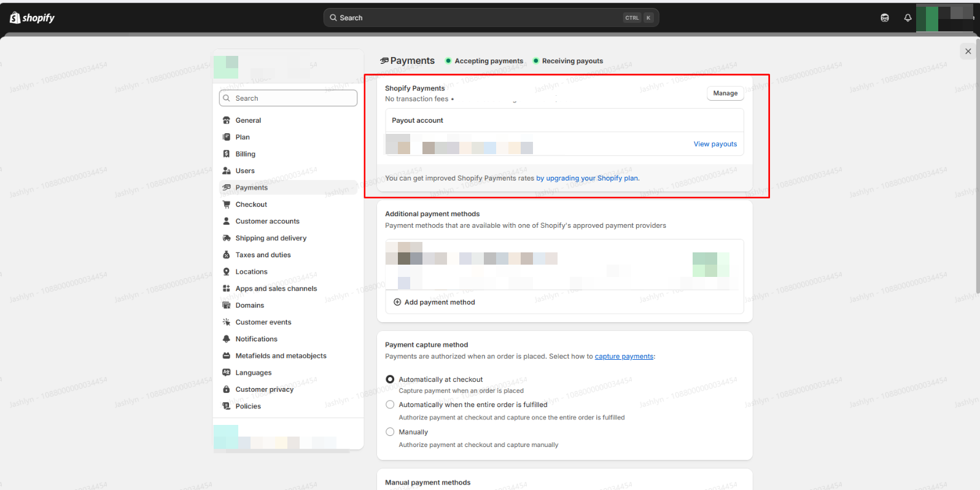The height and width of the screenshot is (490, 980).
Task: Click View payouts link
Action: point(715,144)
